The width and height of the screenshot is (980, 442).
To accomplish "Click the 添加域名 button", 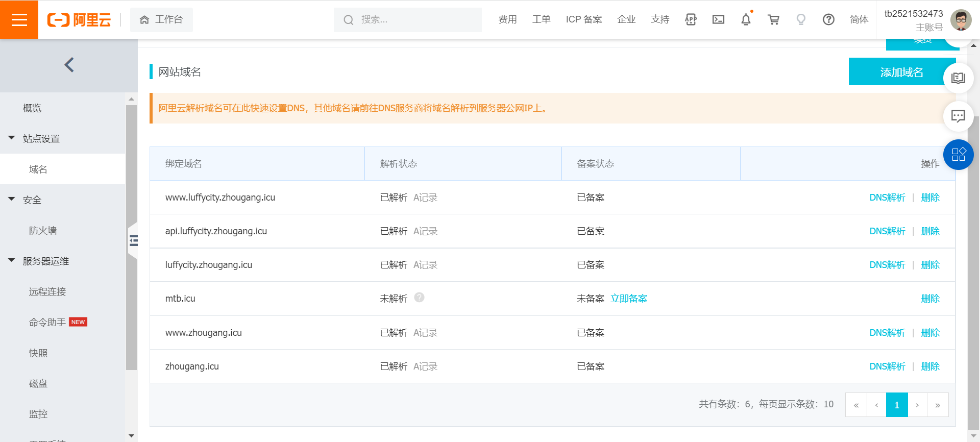I will (902, 72).
